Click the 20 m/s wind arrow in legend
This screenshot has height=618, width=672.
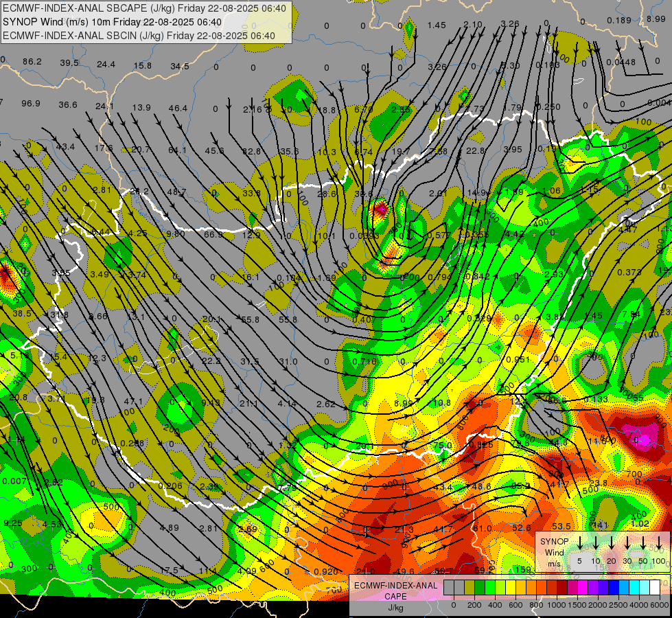point(611,542)
